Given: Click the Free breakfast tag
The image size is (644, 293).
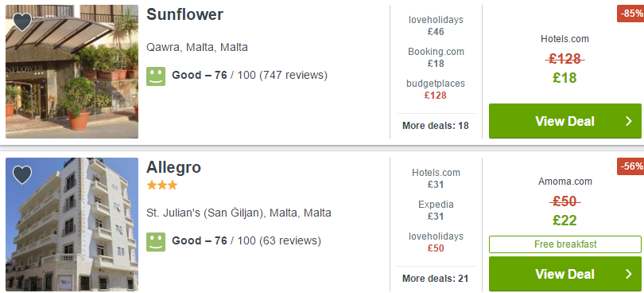Looking at the screenshot, I should 565,244.
